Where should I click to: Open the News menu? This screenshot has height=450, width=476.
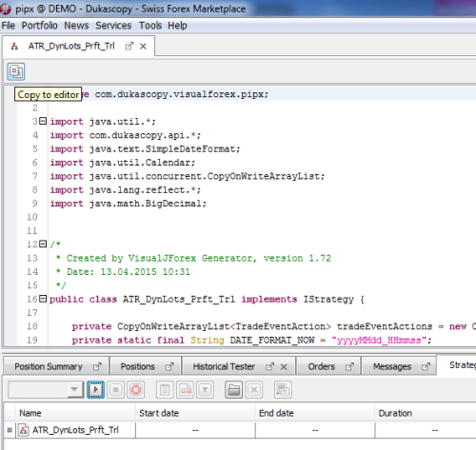pyautogui.click(x=76, y=26)
